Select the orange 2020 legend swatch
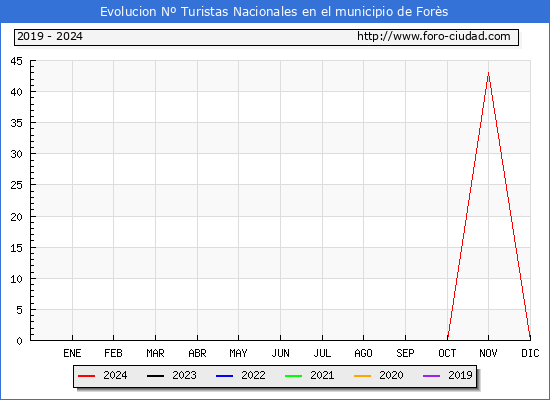Screen dimensions: 550x400 [362, 376]
